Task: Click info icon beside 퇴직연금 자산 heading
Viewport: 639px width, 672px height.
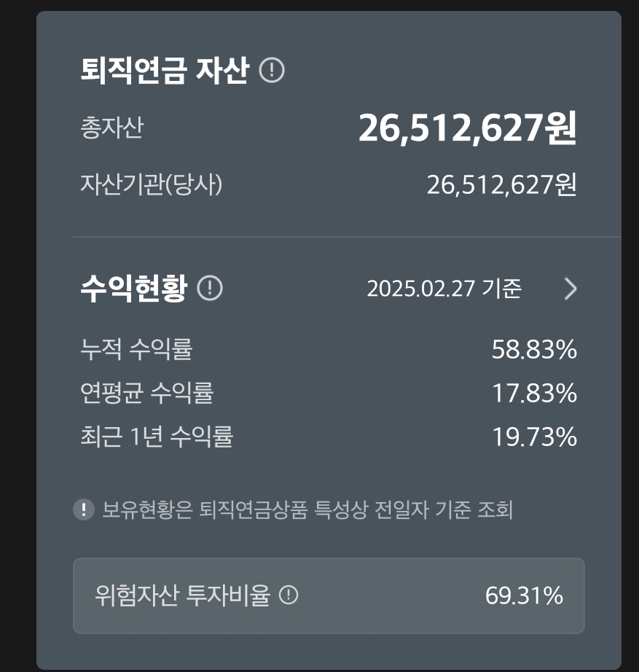Action: click(272, 71)
